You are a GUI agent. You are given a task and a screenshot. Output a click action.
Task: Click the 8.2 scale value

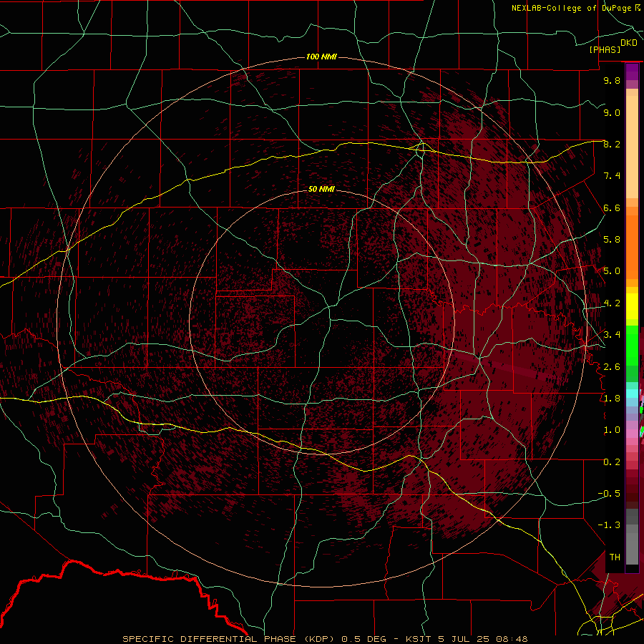point(612,144)
